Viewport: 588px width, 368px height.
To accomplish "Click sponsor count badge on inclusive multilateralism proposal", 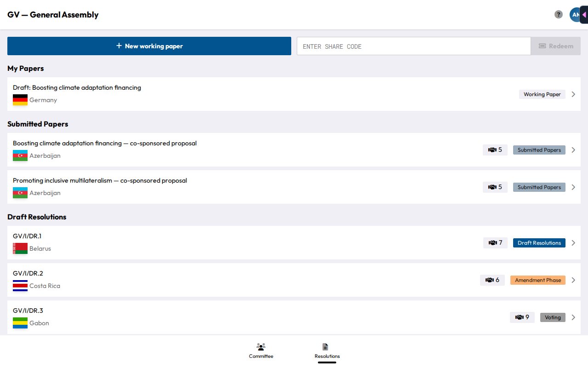I will click(x=495, y=187).
